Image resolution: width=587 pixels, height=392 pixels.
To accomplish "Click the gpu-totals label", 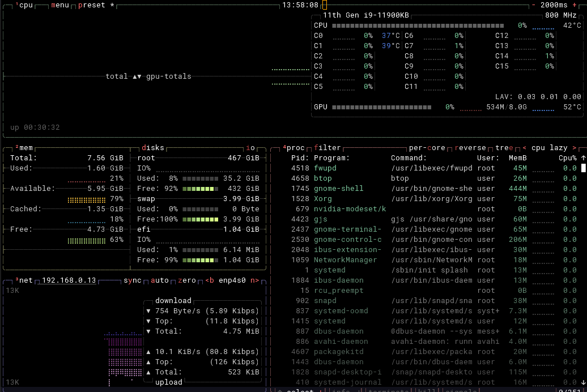I will (169, 76).
